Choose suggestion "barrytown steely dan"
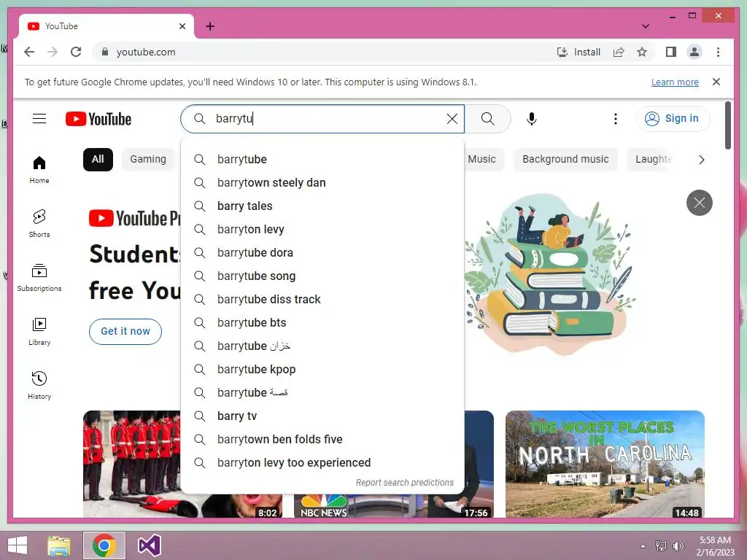This screenshot has height=560, width=747. 322,182
